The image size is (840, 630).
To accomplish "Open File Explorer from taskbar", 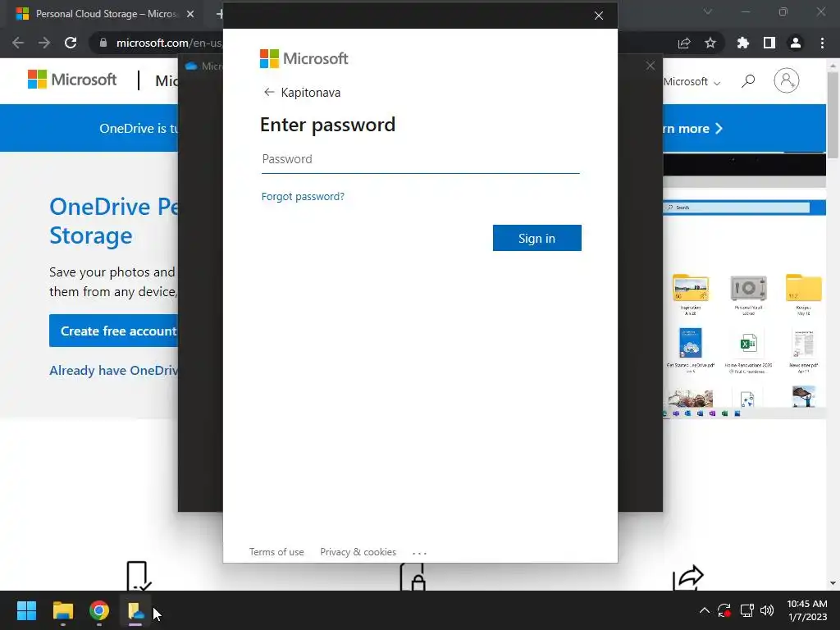I will tap(62, 610).
